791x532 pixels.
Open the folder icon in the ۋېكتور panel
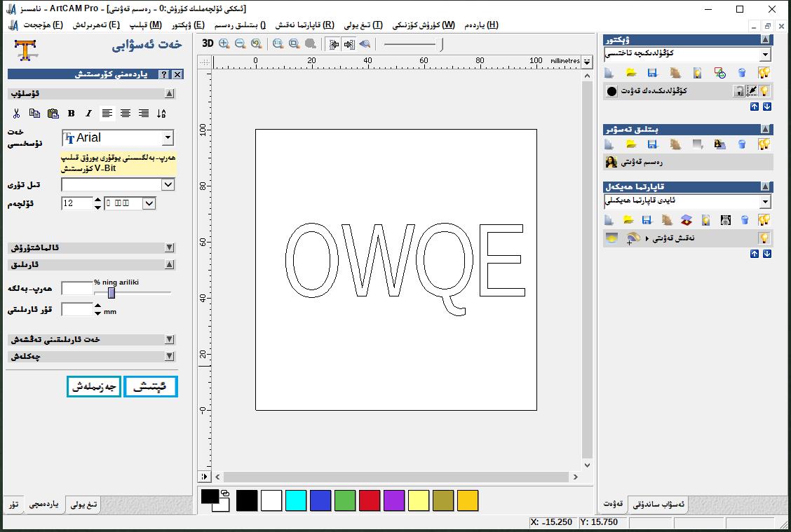point(631,73)
